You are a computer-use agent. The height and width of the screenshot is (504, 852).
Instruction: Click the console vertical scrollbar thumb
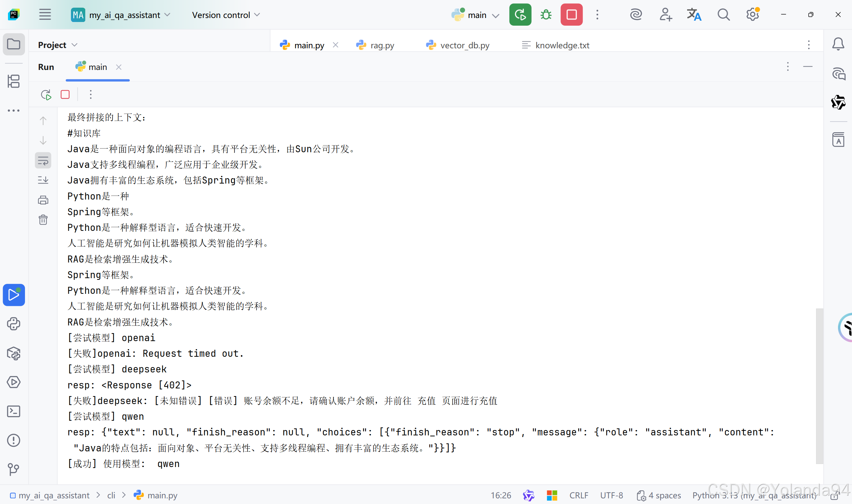pyautogui.click(x=819, y=385)
